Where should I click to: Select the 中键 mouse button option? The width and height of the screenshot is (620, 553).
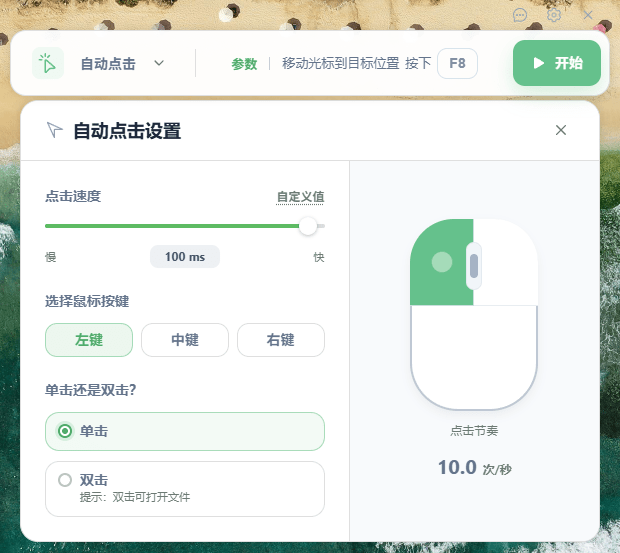coord(185,340)
